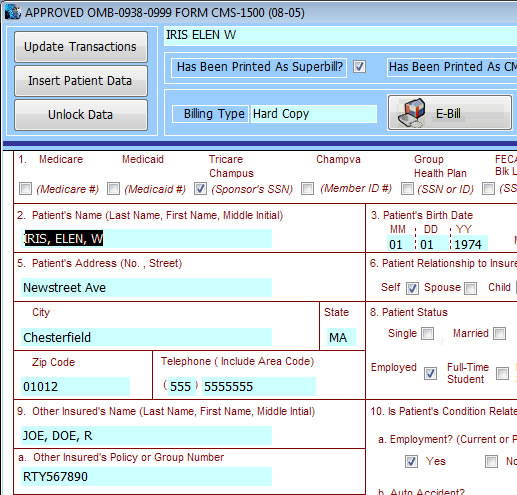
Task: Check the Spouse relationship checkbox
Action: pyautogui.click(x=470, y=288)
